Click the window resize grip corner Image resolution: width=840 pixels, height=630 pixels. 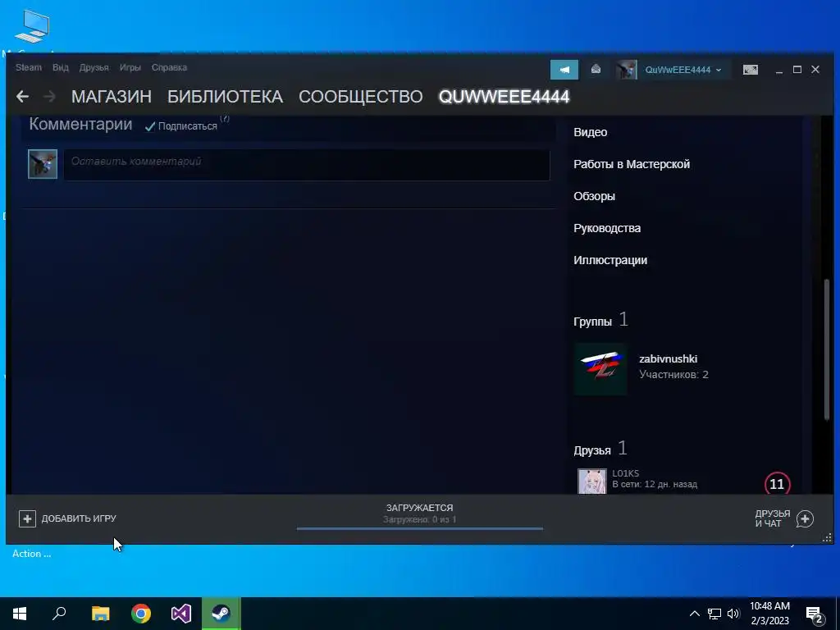[827, 538]
